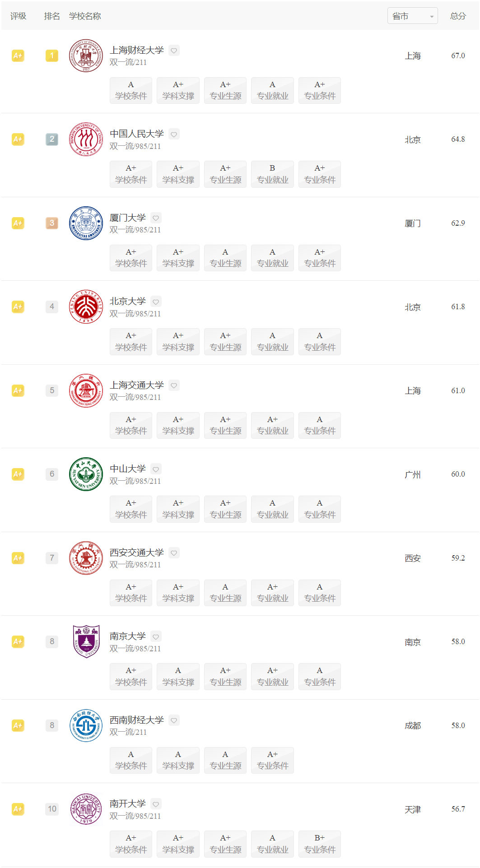The width and height of the screenshot is (480, 868).
Task: Click the 南京大学 purple crest
Action: pos(86,641)
